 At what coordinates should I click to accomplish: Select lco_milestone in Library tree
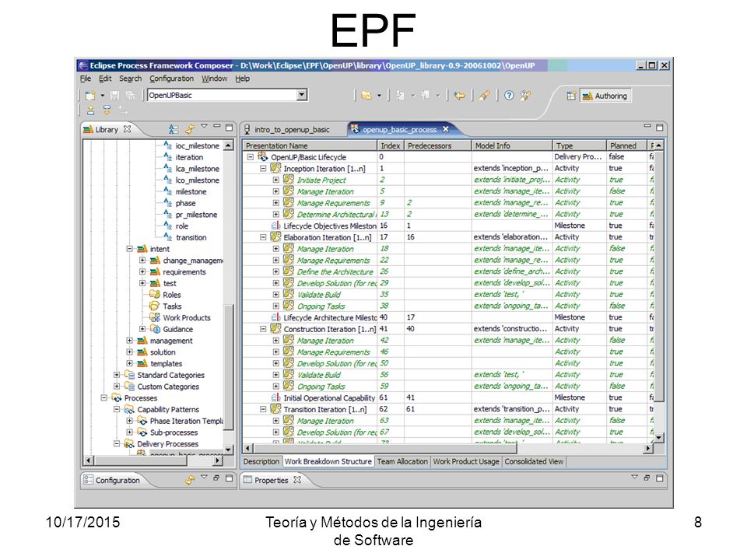point(197,180)
